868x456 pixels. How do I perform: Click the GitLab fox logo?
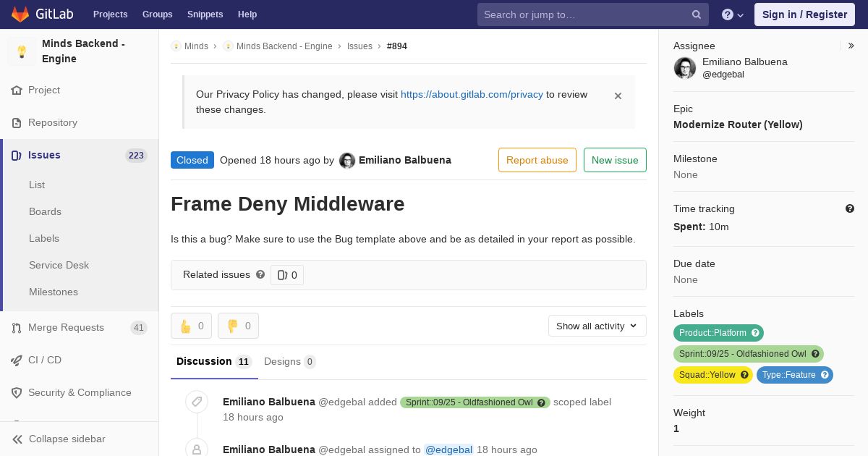(x=20, y=14)
